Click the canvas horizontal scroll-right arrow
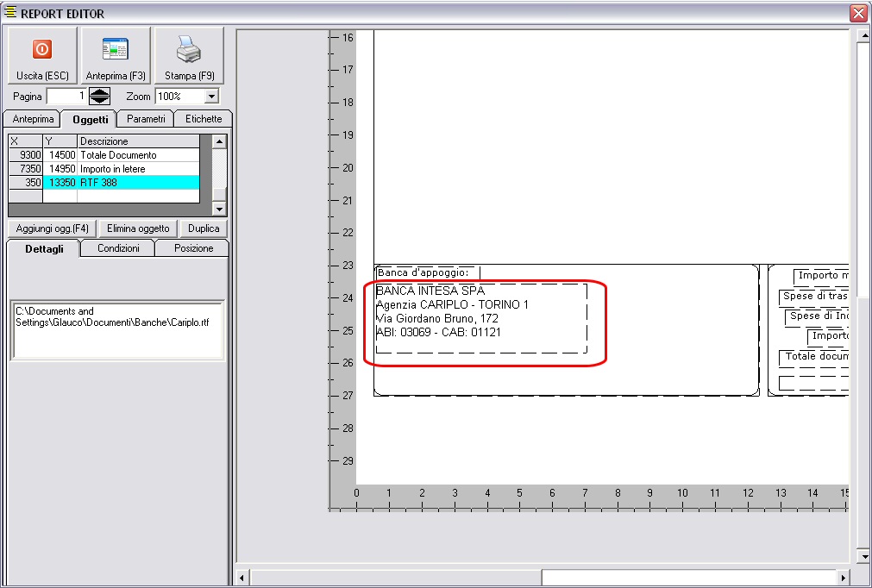 click(x=844, y=578)
